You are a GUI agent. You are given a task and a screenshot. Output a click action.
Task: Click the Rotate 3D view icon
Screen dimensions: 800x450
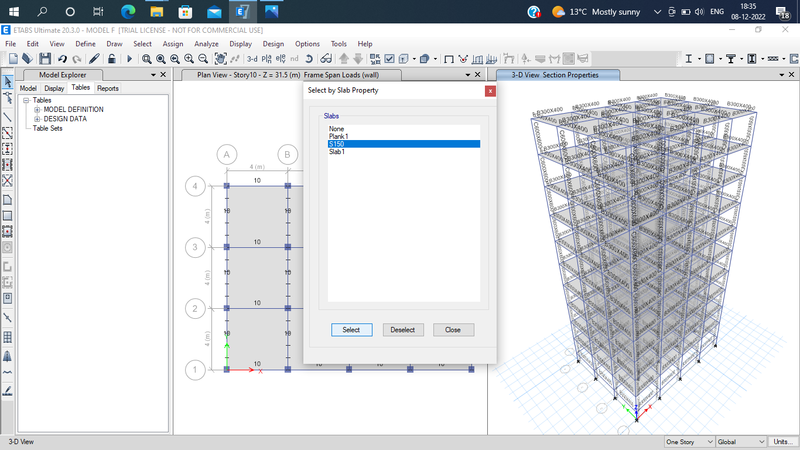pyautogui.click(x=309, y=59)
